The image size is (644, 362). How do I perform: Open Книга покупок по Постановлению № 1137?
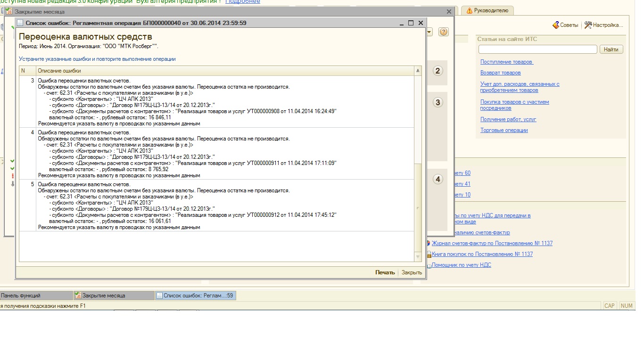(x=482, y=254)
